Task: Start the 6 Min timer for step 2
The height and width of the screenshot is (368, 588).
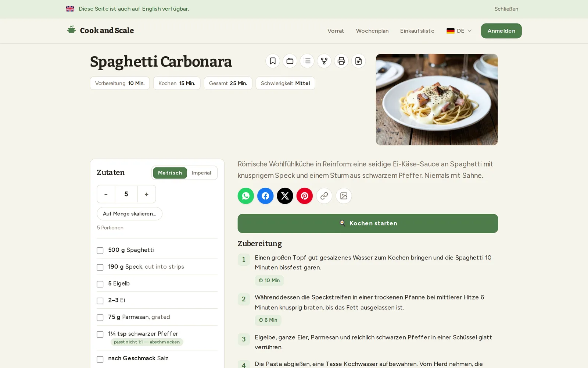Action: click(268, 320)
